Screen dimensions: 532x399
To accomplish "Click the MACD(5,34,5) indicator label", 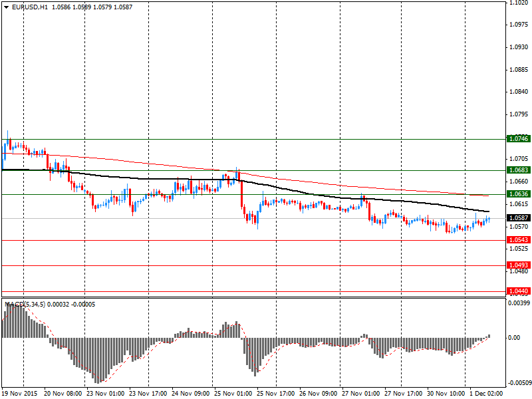I will click(x=25, y=305).
